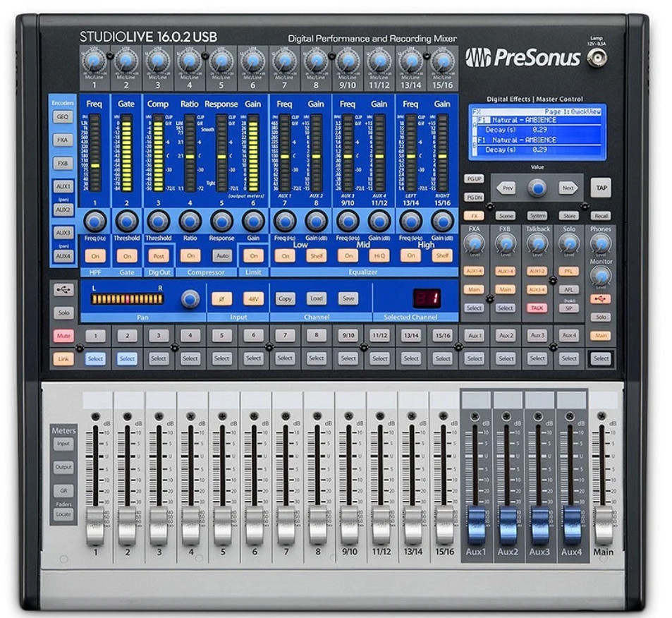Toggle the SIP solo button
Viewport: 672px width, 618px height.
pos(569,308)
